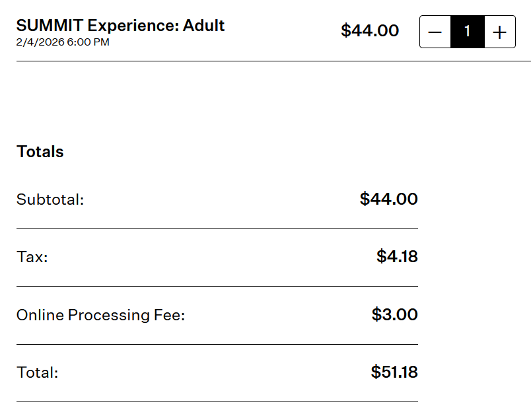Click the Online Processing Fee label
This screenshot has height=420, width=531.
100,315
